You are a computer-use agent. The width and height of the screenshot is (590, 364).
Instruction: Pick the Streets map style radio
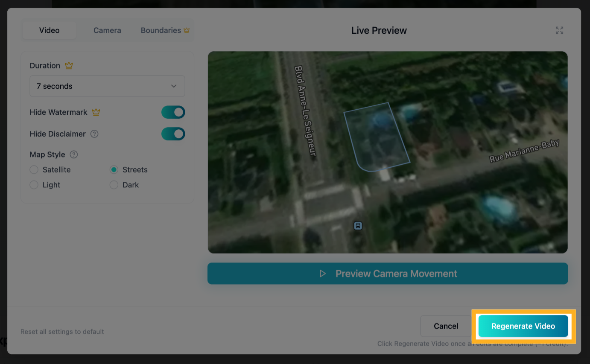tap(114, 170)
